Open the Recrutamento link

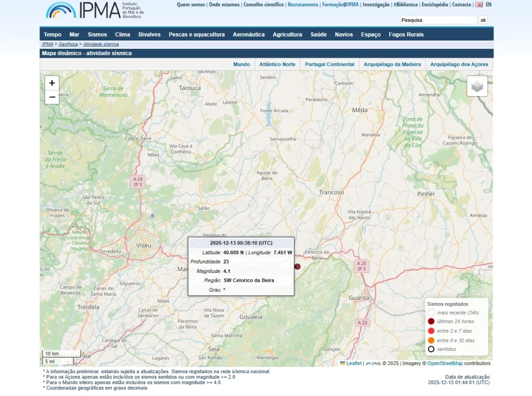click(x=303, y=5)
